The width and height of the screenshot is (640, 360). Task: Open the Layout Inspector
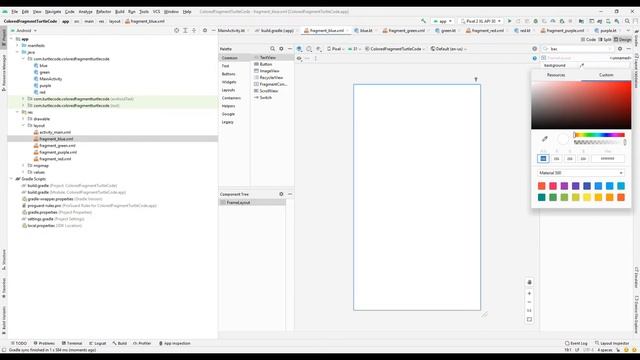pos(612,343)
